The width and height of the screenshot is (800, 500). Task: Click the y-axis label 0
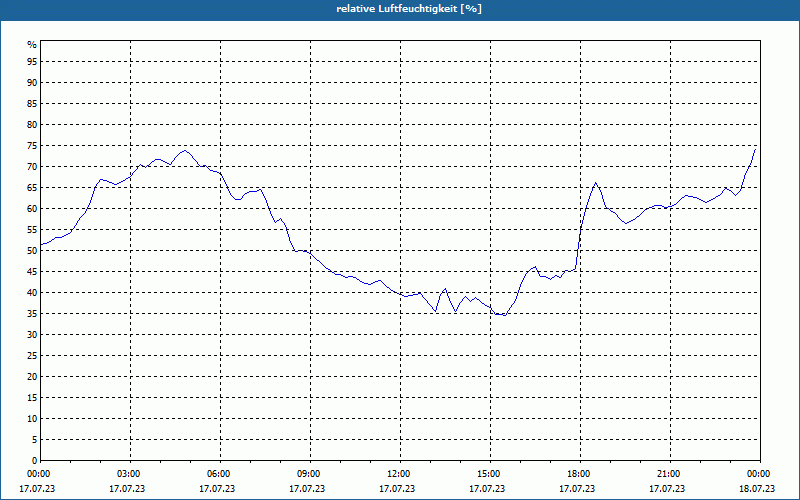pyautogui.click(x=34, y=460)
